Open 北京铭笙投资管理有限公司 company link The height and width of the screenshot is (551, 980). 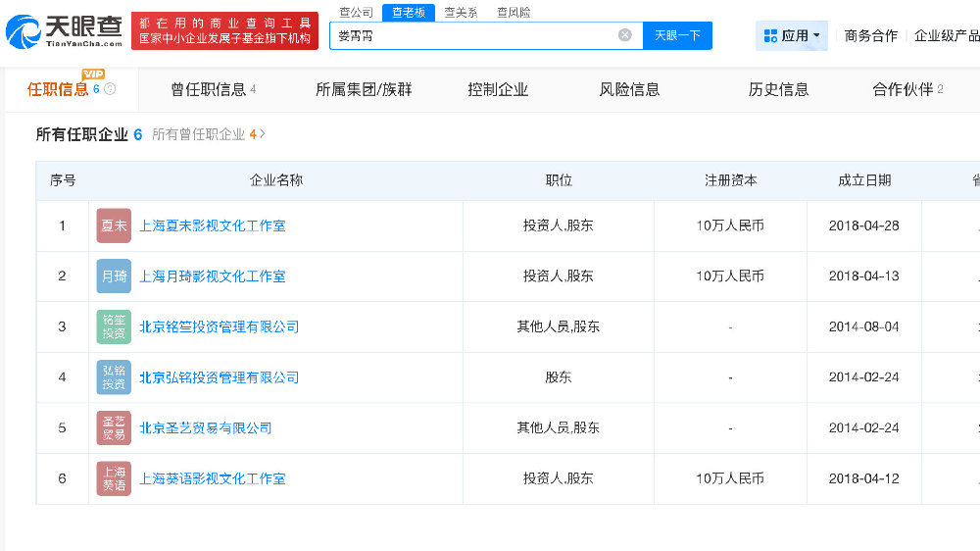(219, 327)
